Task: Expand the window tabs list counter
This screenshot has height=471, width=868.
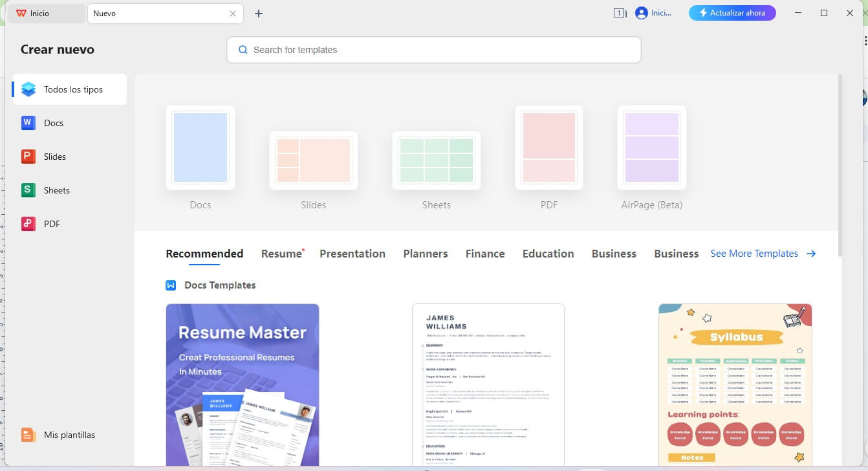Action: point(618,12)
